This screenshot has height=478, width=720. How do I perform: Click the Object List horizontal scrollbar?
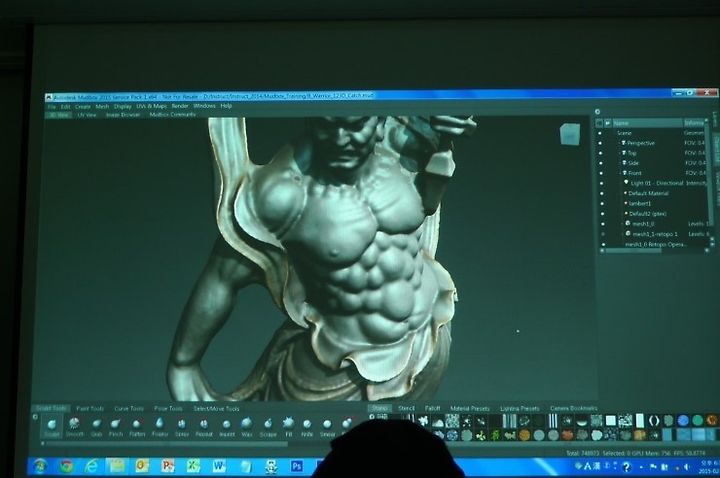[x=634, y=251]
